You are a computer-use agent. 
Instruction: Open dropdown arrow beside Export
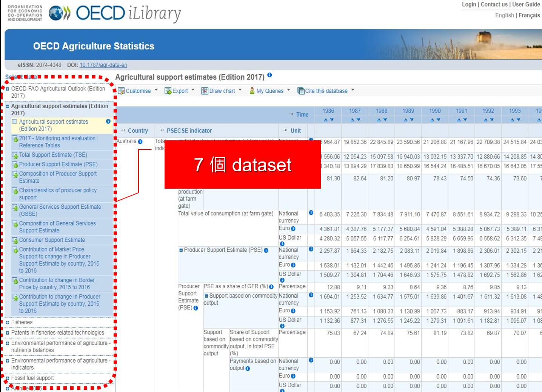[193, 90]
